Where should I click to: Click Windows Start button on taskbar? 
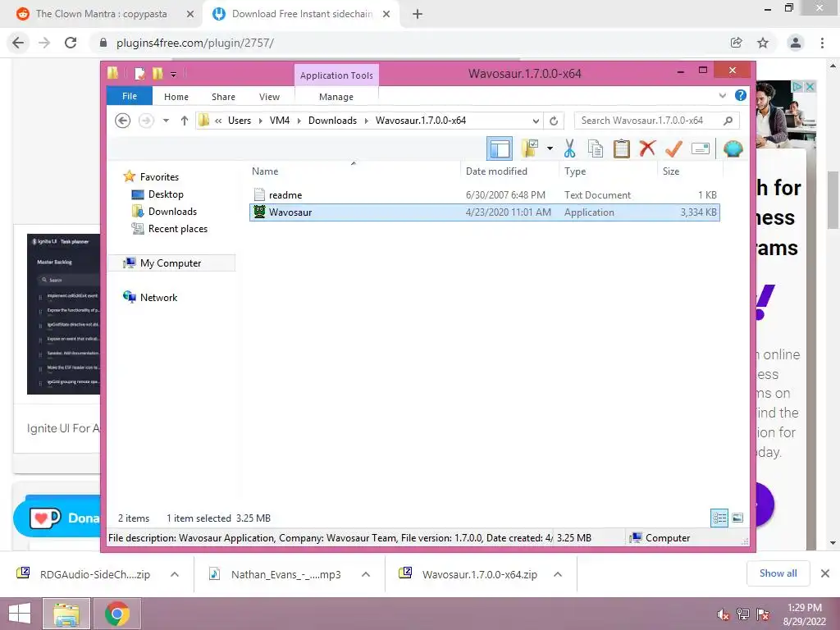[20, 614]
